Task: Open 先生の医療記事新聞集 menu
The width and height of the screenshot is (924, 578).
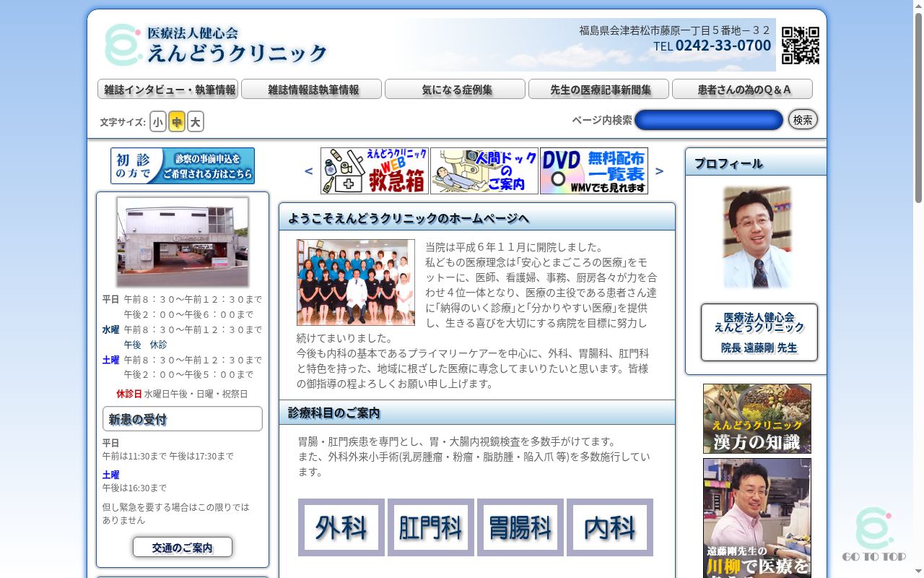Action: pyautogui.click(x=598, y=89)
